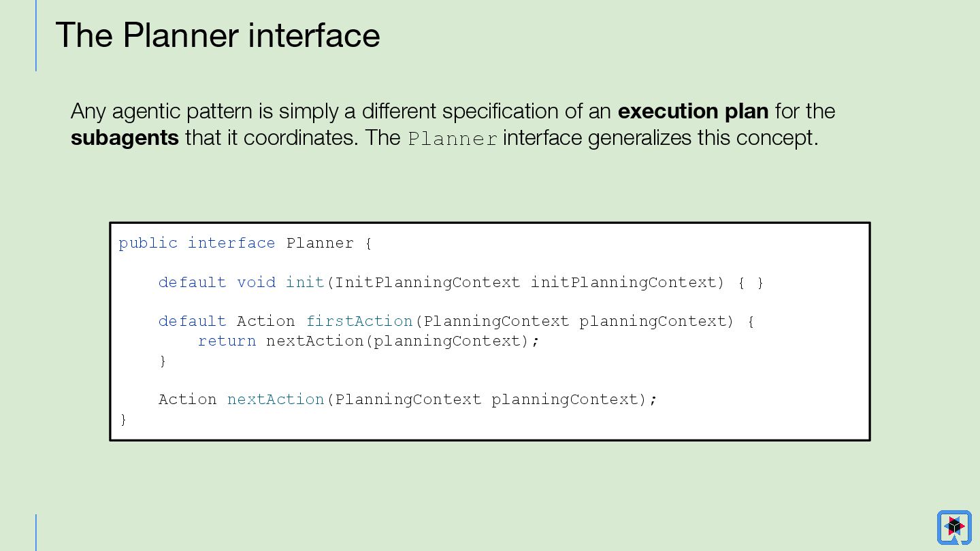Click the abstract "nextAction" method declaration name
The image size is (980, 551).
[x=276, y=399]
